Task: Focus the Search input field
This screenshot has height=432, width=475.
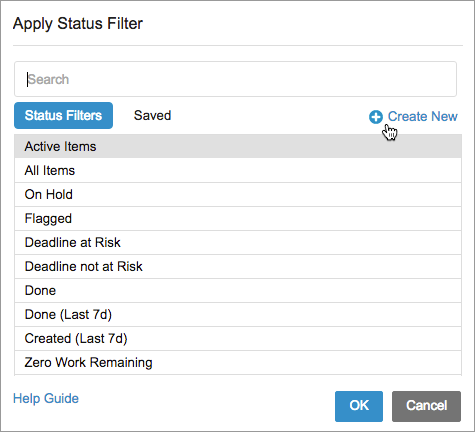Action: 235,79
